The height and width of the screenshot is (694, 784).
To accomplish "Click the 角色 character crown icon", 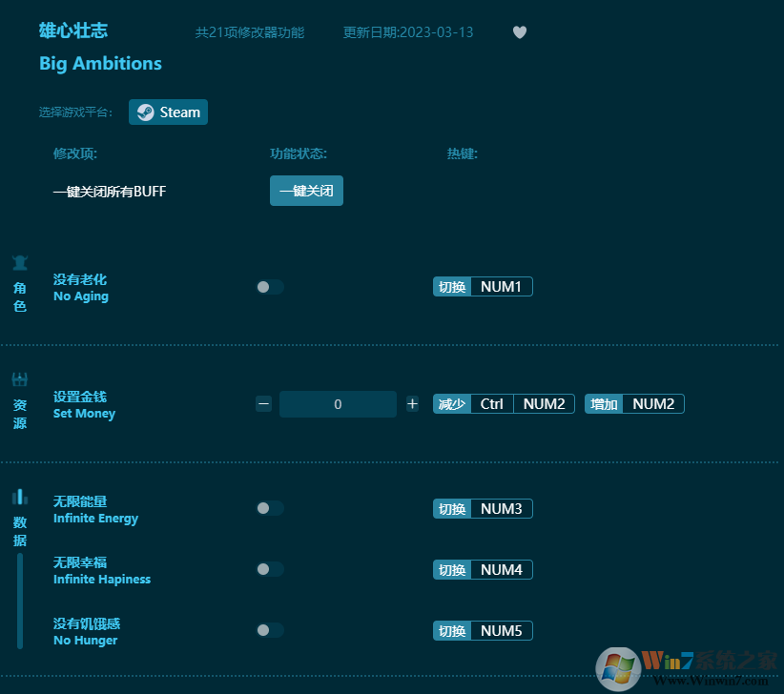I will coord(19,262).
